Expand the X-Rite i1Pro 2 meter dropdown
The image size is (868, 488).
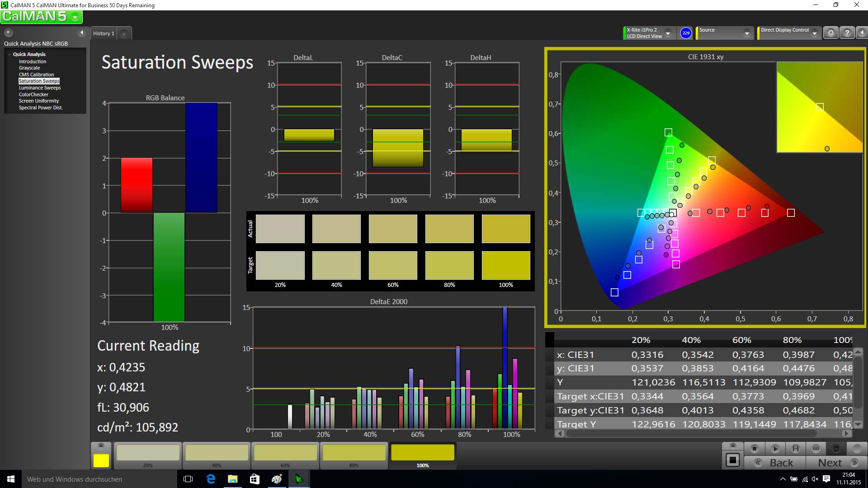(668, 33)
